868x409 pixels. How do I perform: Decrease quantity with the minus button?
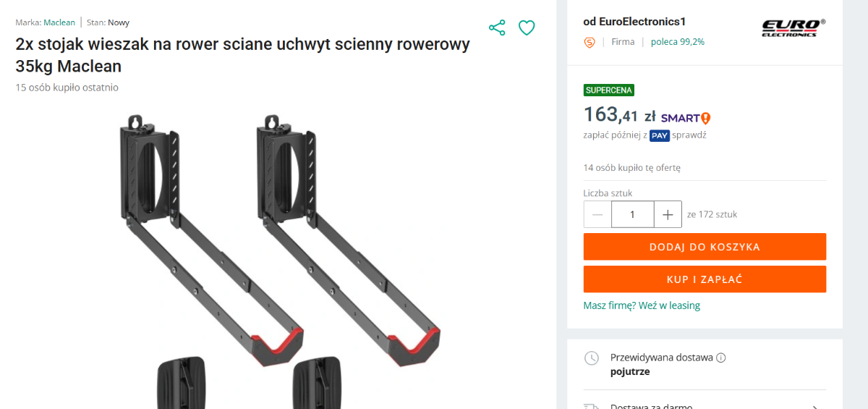click(x=597, y=214)
